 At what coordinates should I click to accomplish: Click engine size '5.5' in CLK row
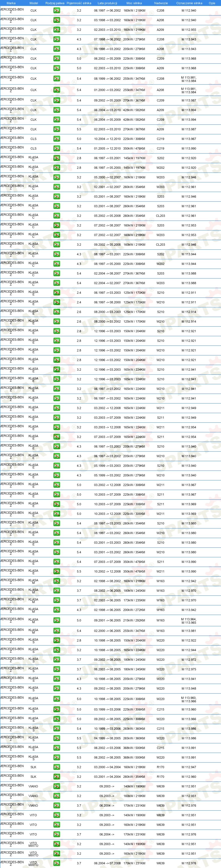[x=79, y=129]
